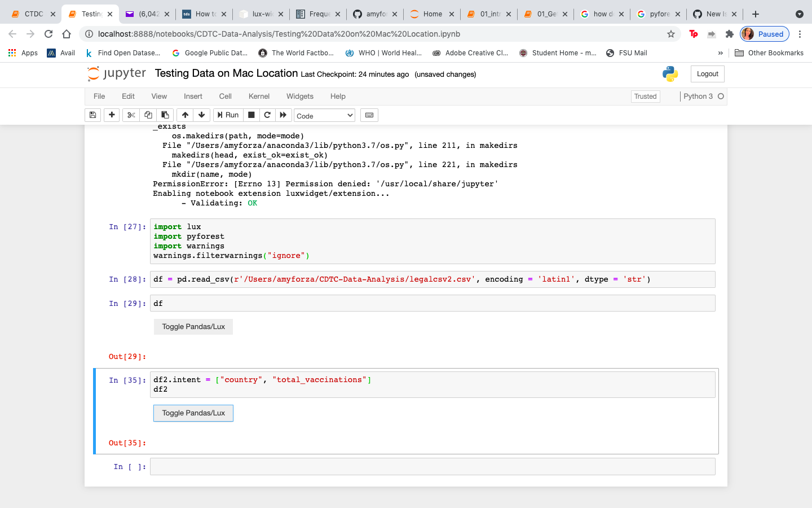
Task: Move the selected cell up
Action: coord(185,115)
